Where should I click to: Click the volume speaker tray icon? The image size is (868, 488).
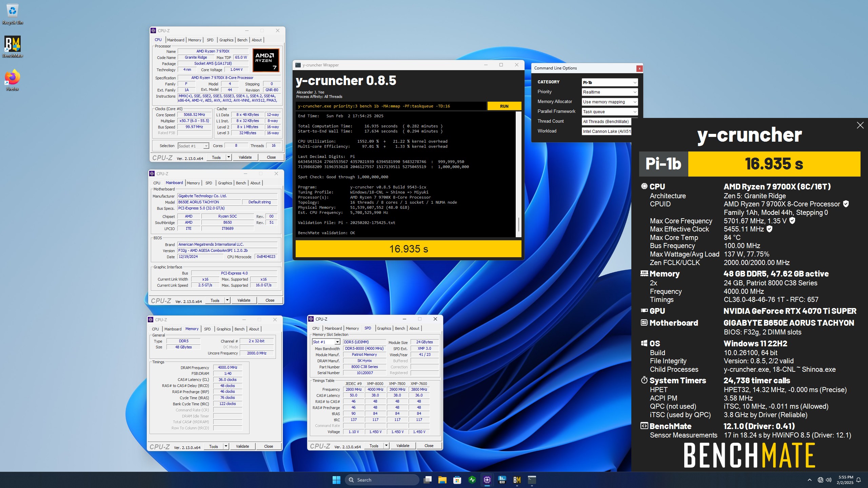click(829, 480)
